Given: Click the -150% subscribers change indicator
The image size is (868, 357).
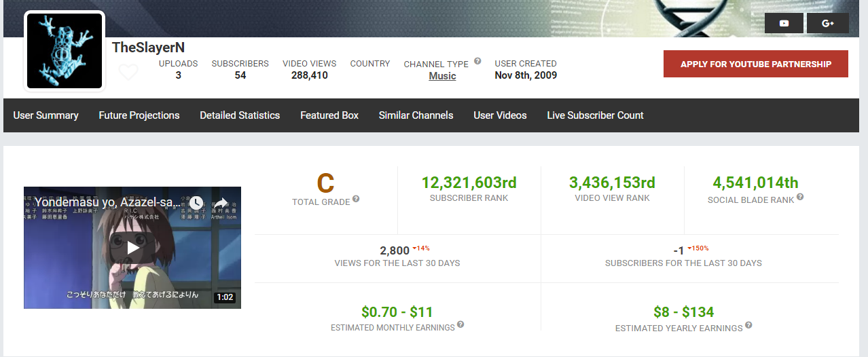Looking at the screenshot, I should pos(698,248).
